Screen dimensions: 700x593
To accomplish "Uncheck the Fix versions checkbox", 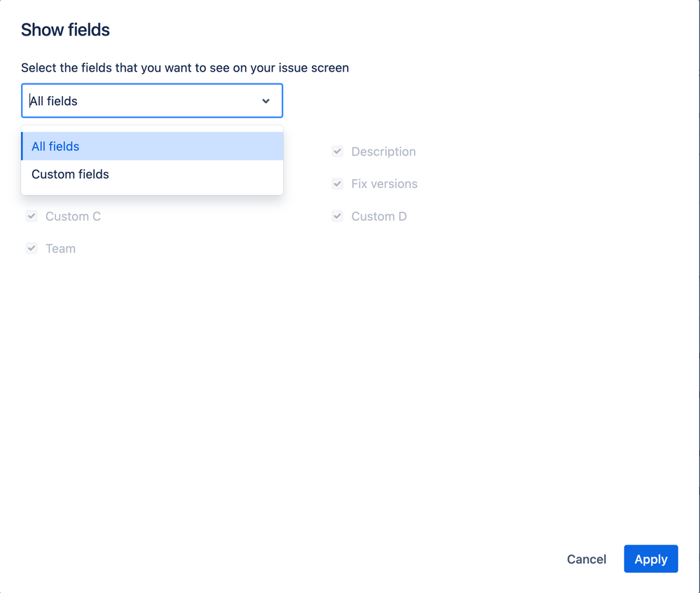I will 338,184.
